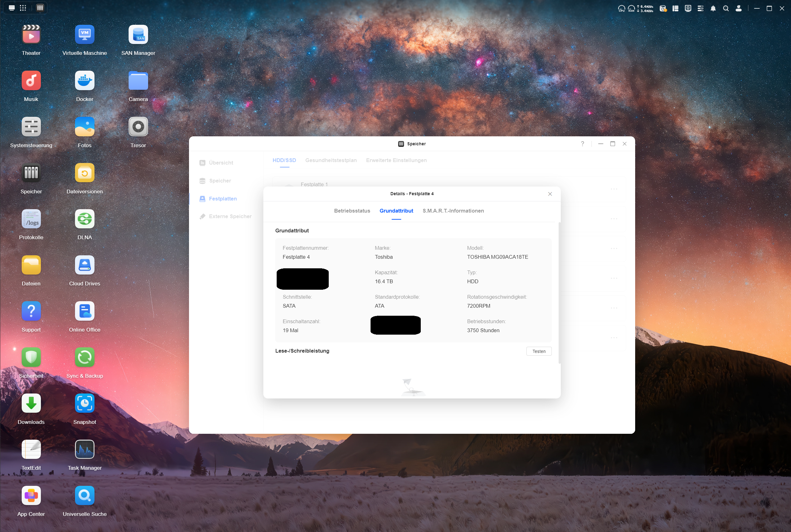This screenshot has width=791, height=532.
Task: Open SAN Manager from desktop
Action: pyautogui.click(x=138, y=35)
